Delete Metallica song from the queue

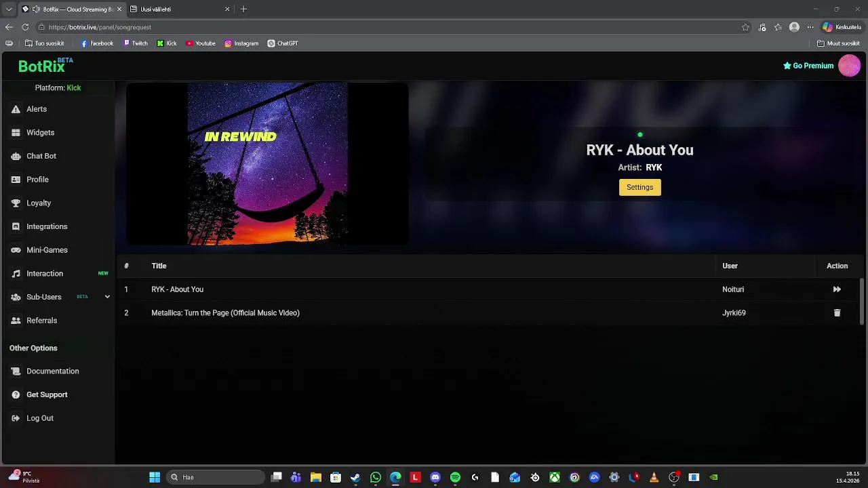(x=837, y=313)
